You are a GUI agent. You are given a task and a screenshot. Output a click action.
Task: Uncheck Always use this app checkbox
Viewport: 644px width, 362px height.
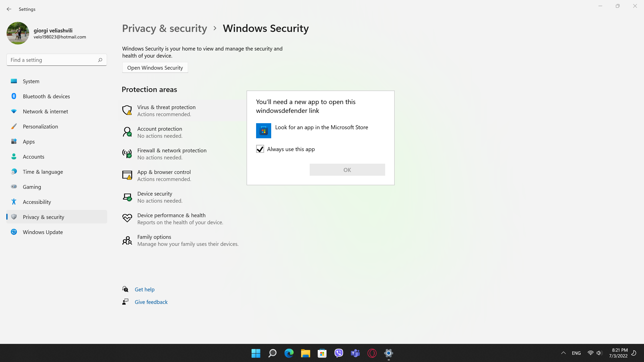[x=260, y=149]
